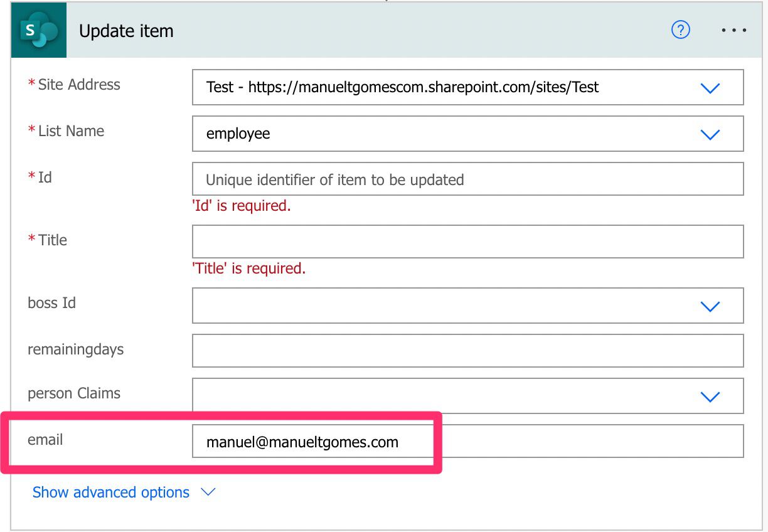
Task: Click the "'Title' is required." error message
Action: click(x=249, y=269)
